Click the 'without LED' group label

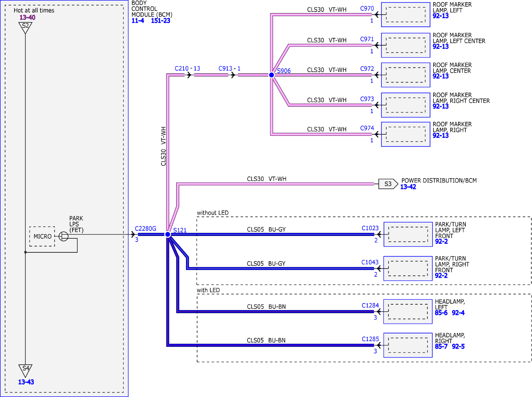(213, 213)
